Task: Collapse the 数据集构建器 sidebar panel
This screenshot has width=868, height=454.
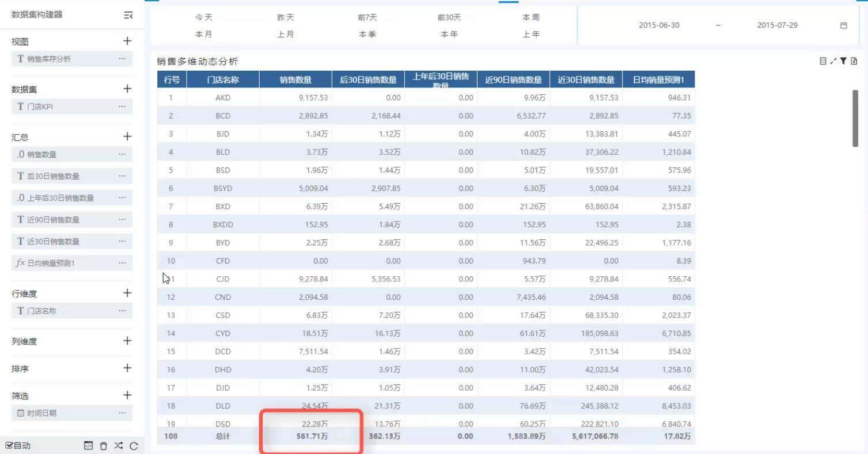Action: pyautogui.click(x=128, y=16)
